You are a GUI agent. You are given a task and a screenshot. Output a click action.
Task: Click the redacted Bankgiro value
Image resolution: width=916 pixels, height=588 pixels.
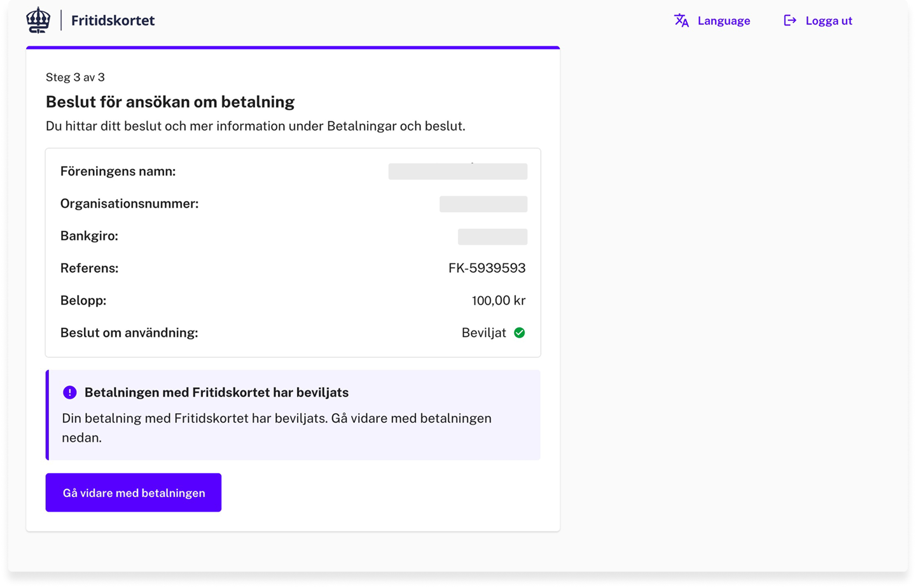coord(492,236)
